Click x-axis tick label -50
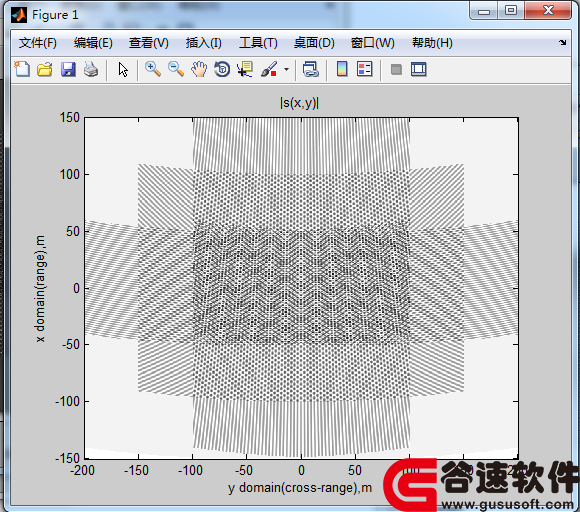Image resolution: width=580 pixels, height=512 pixels. pos(244,470)
